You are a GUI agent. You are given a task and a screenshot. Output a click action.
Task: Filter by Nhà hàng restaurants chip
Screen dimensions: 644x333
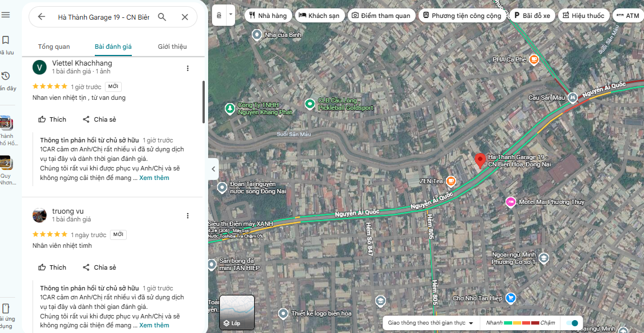[269, 16]
